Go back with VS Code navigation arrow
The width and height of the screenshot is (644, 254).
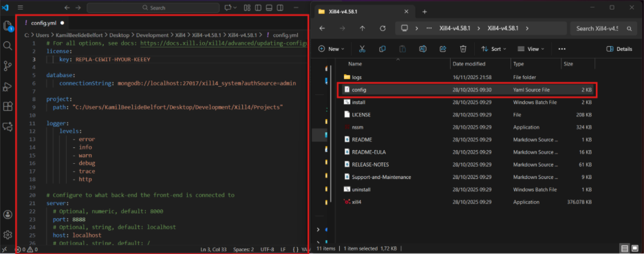tap(67, 8)
